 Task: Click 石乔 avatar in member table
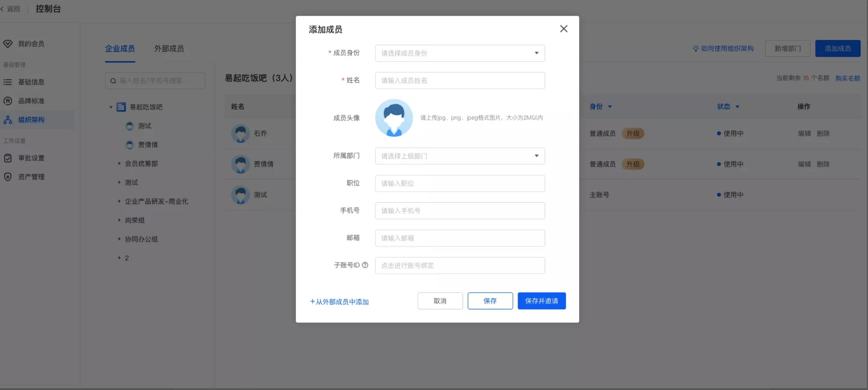point(241,133)
